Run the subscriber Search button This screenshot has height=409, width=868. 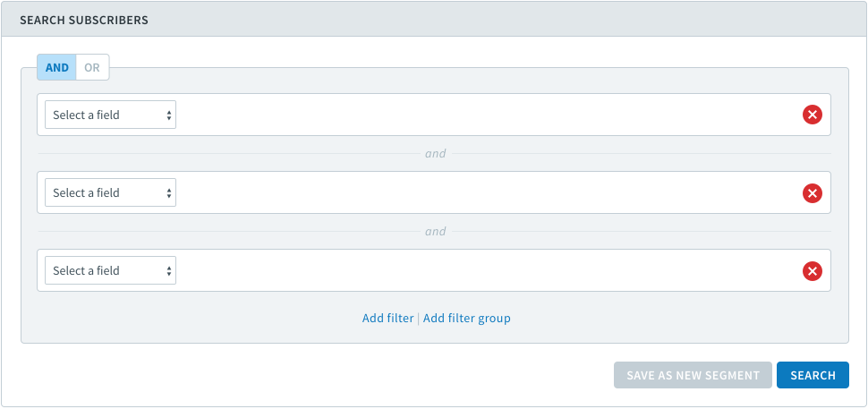tap(813, 375)
